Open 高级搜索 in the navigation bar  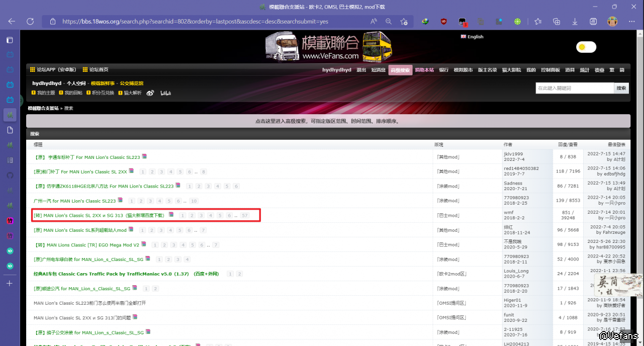click(x=400, y=70)
